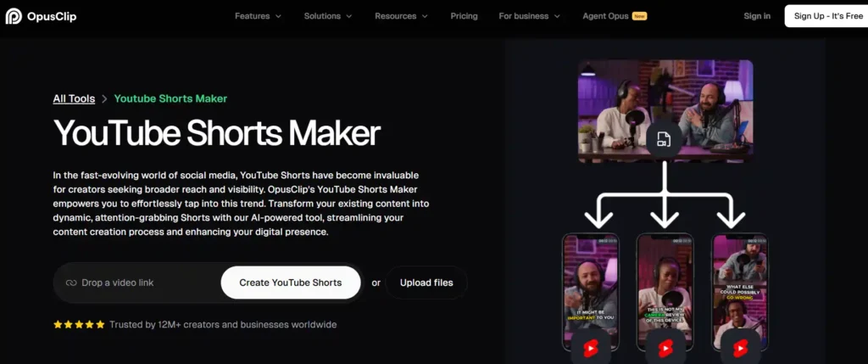This screenshot has width=868, height=364.
Task: Expand the Resources dropdown chevron
Action: point(425,17)
